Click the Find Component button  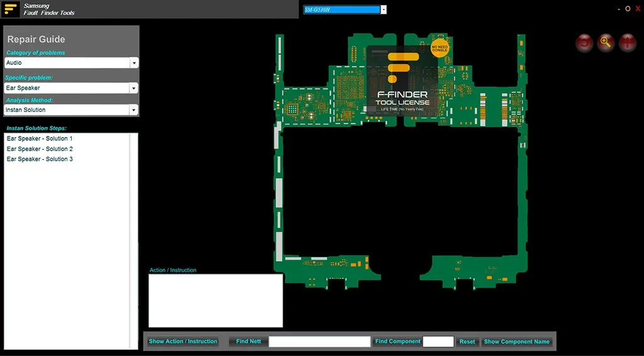click(x=397, y=341)
